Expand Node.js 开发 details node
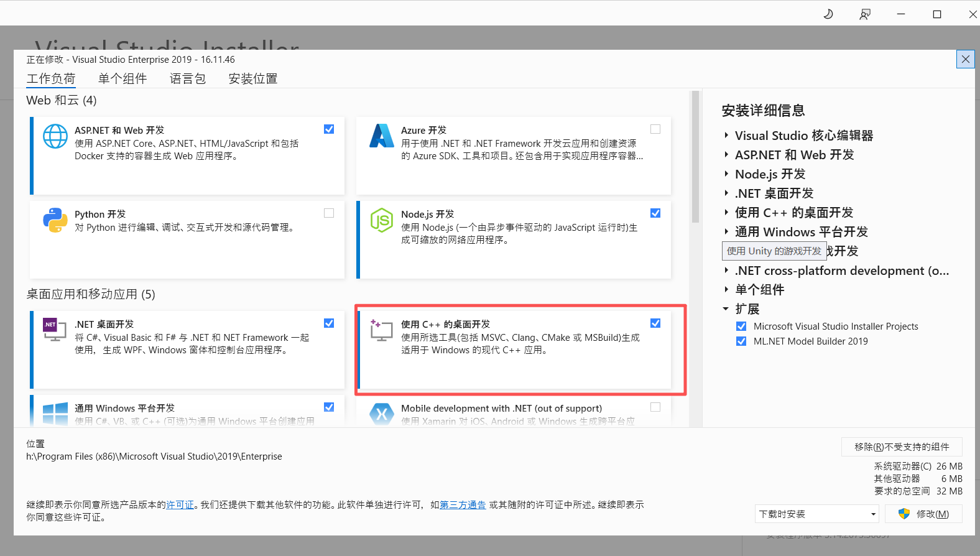This screenshot has width=980, height=556. pos(726,174)
